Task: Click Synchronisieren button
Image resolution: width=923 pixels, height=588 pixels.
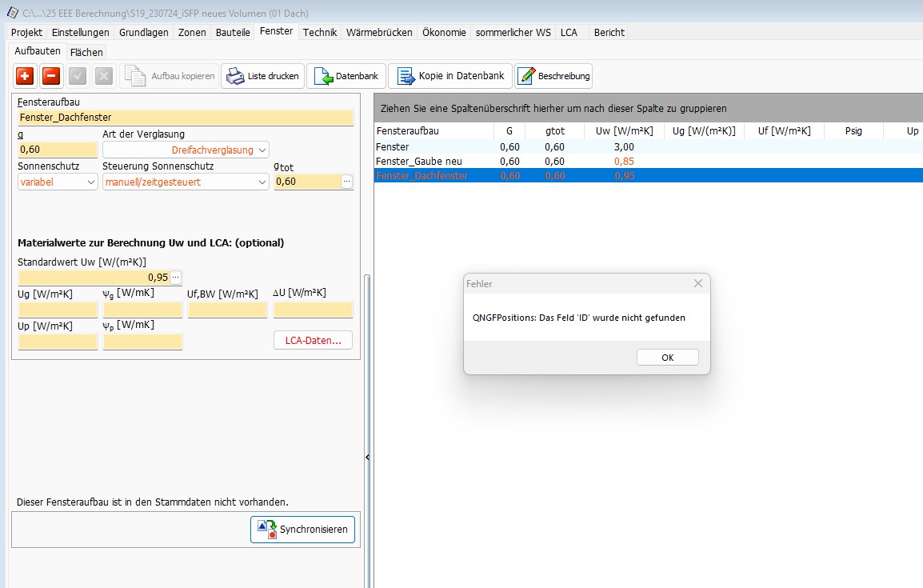Action: pos(302,530)
